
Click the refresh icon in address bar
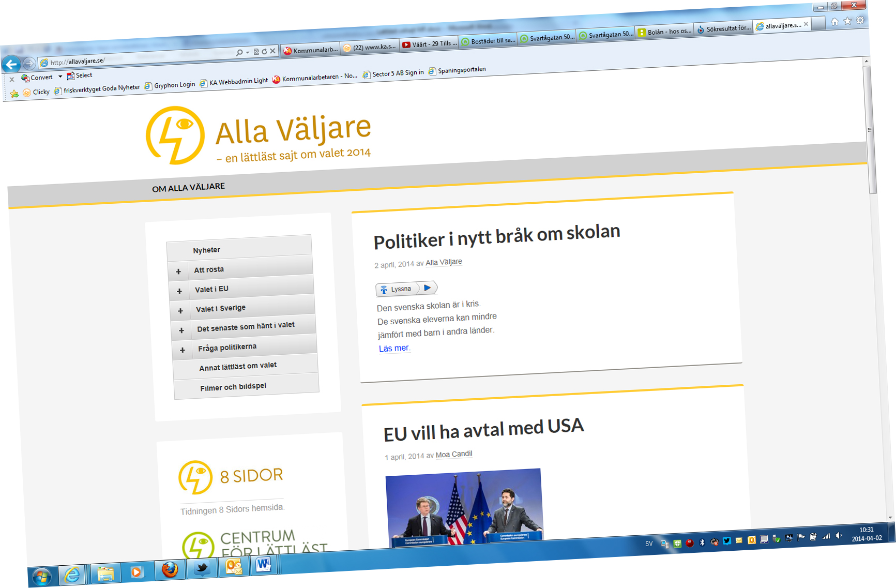(x=264, y=51)
